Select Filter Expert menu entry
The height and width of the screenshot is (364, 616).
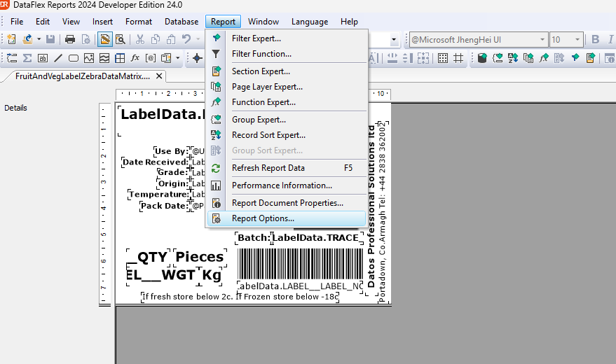click(256, 38)
